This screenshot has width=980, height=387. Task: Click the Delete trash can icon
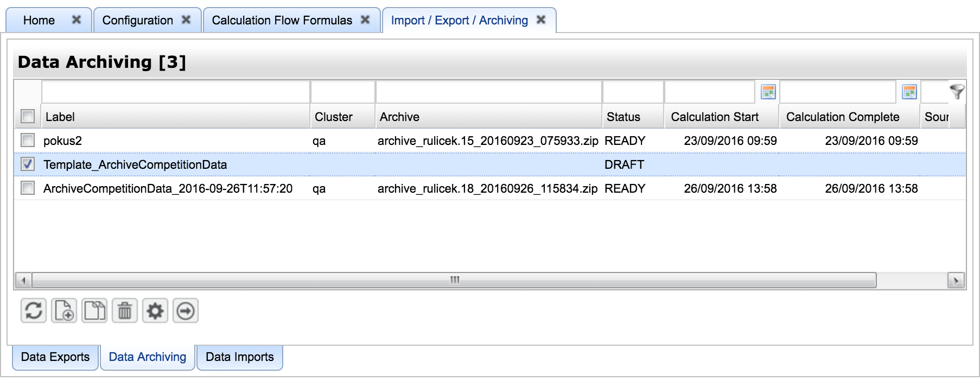coord(125,311)
